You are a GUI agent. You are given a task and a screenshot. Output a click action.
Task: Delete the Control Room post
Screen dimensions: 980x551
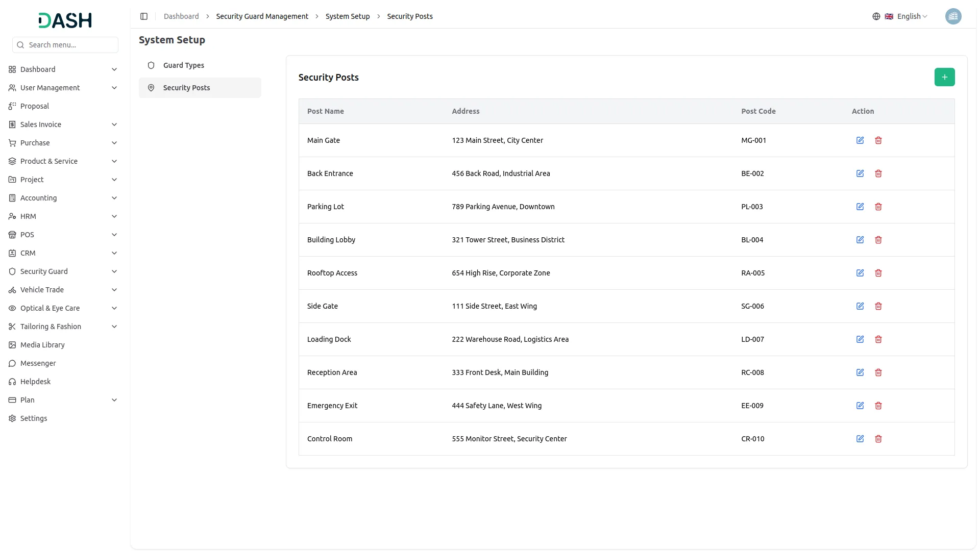coord(878,439)
